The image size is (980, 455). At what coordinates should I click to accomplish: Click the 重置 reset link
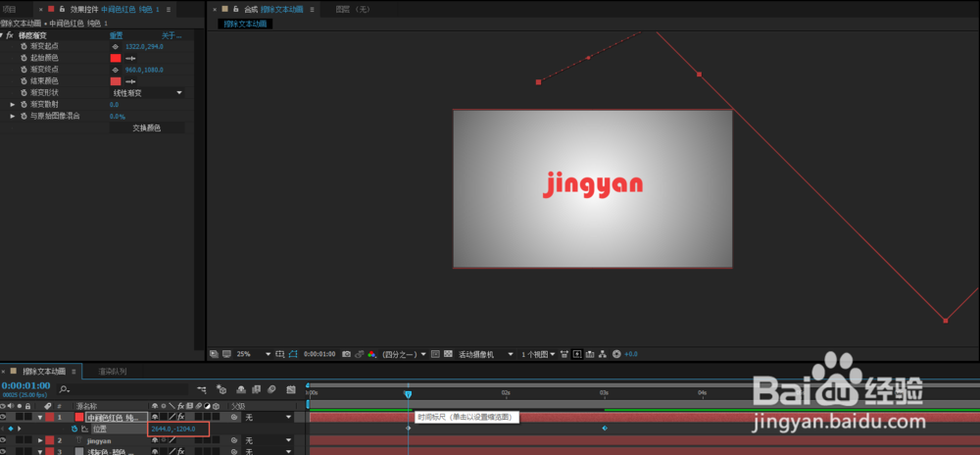(x=117, y=35)
